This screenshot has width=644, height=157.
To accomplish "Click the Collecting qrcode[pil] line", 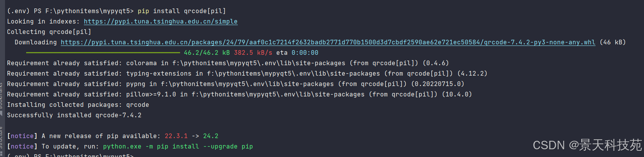I will point(49,32).
